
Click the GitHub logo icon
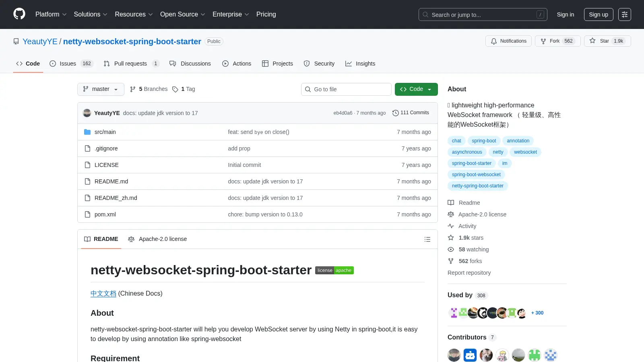(19, 14)
